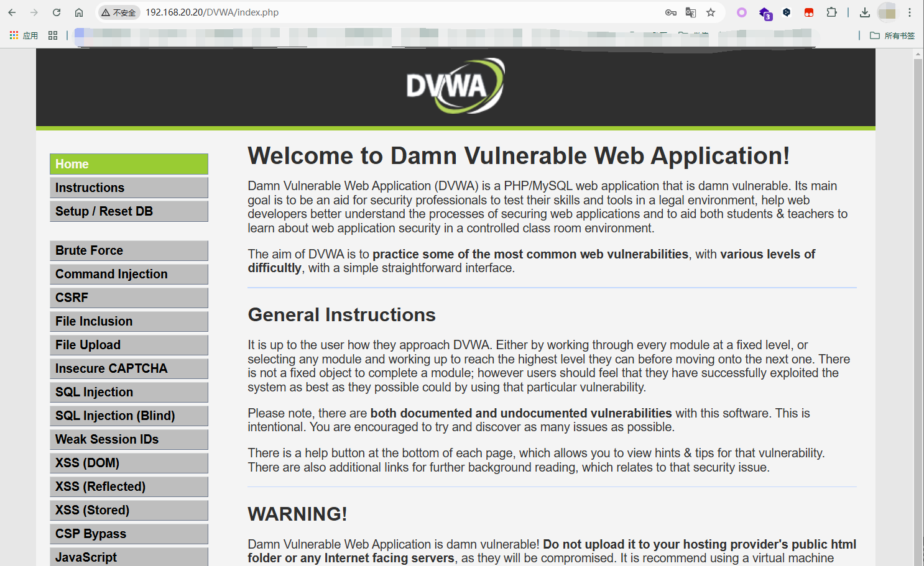The height and width of the screenshot is (566, 924).
Task: Open the Instructions page
Action: click(129, 188)
